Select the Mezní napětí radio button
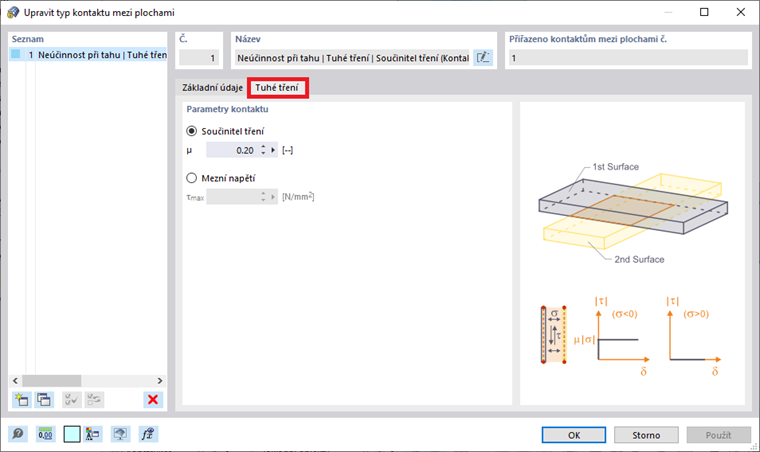 click(x=191, y=178)
